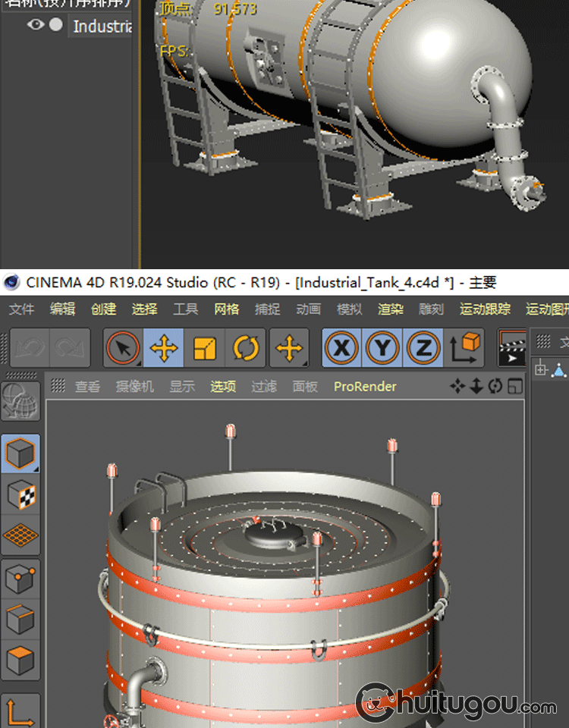Click the Make Editable globe icon
569x728 pixels.
pyautogui.click(x=20, y=402)
